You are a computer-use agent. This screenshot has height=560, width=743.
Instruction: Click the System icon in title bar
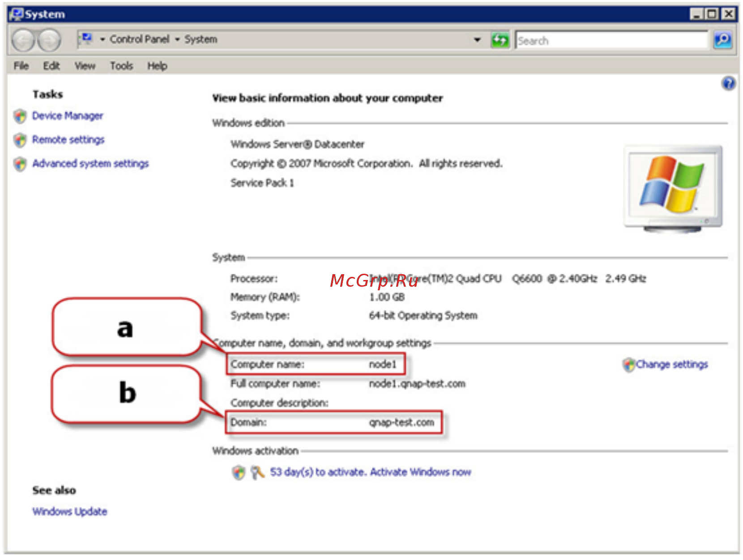point(16,14)
